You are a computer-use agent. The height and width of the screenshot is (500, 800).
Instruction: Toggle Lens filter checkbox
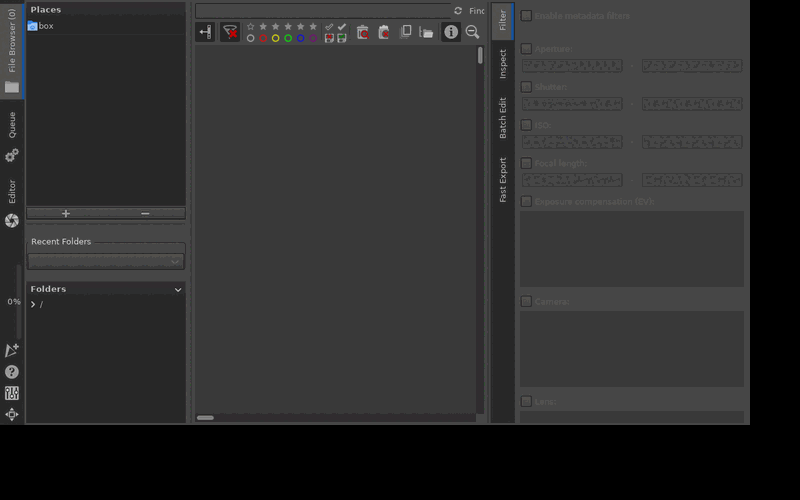click(x=527, y=402)
